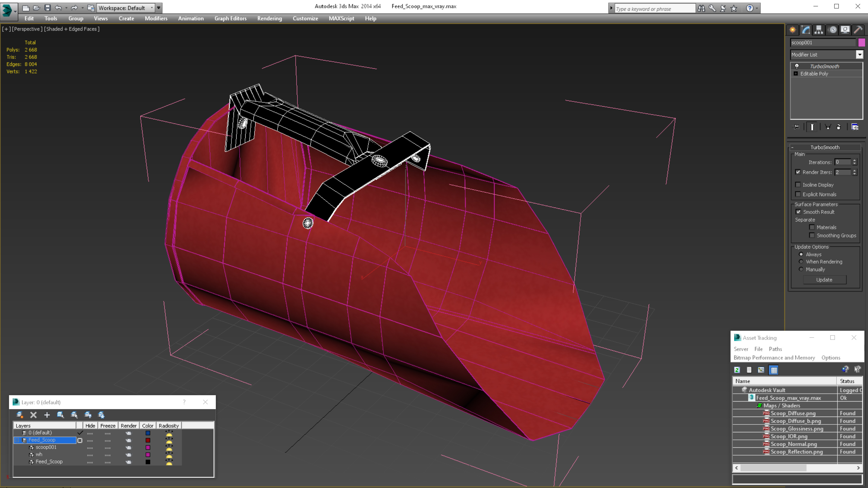Expand the Editable Poly stack entry
Screen dimensions: 868x488
796,74
